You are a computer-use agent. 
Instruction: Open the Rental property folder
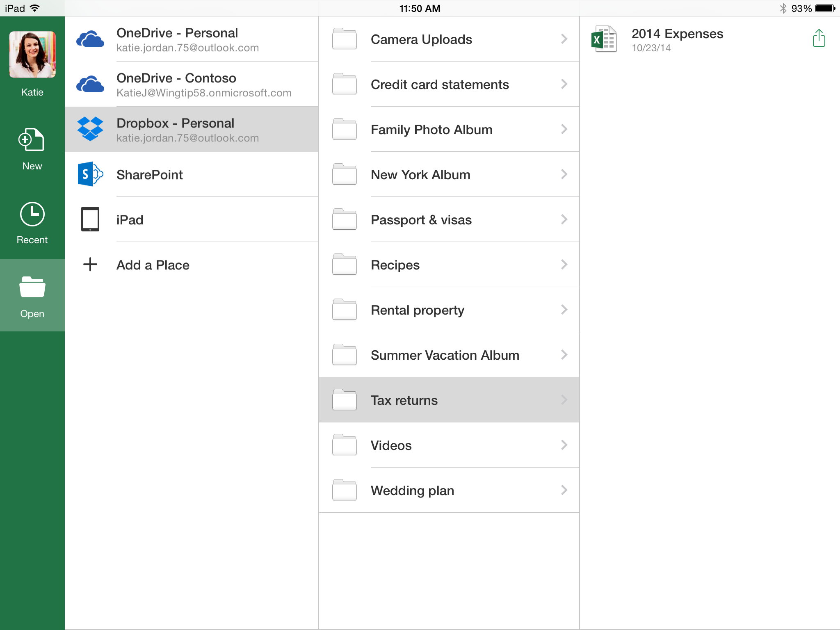449,310
